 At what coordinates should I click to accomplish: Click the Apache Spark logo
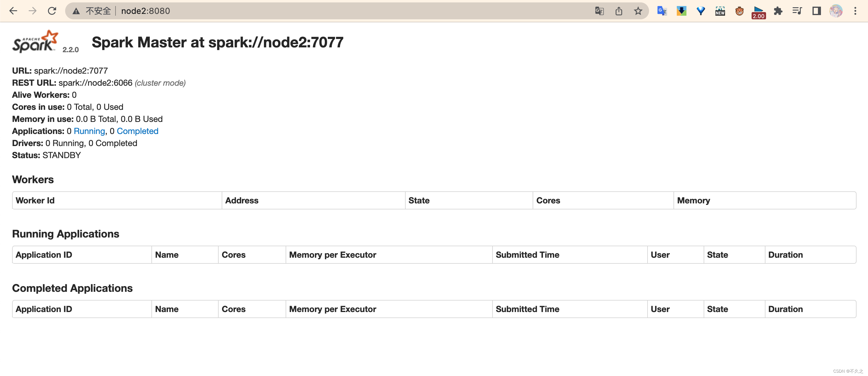(35, 41)
